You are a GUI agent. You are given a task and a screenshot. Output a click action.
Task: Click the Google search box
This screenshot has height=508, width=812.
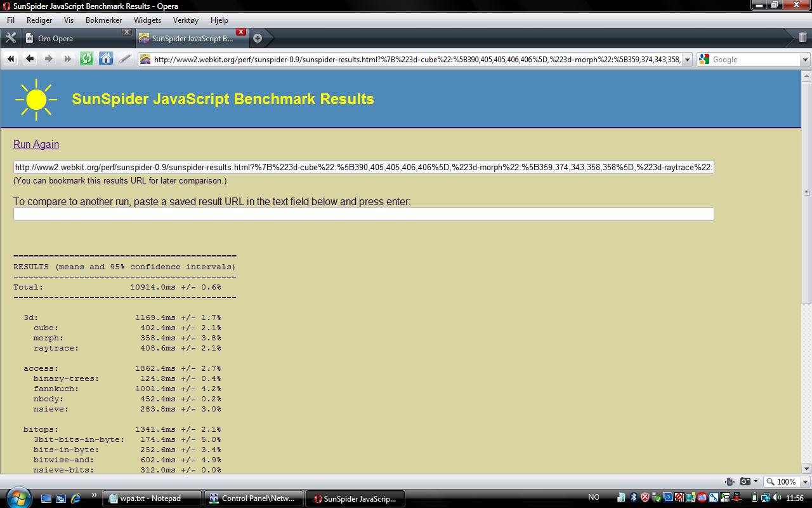(755, 60)
